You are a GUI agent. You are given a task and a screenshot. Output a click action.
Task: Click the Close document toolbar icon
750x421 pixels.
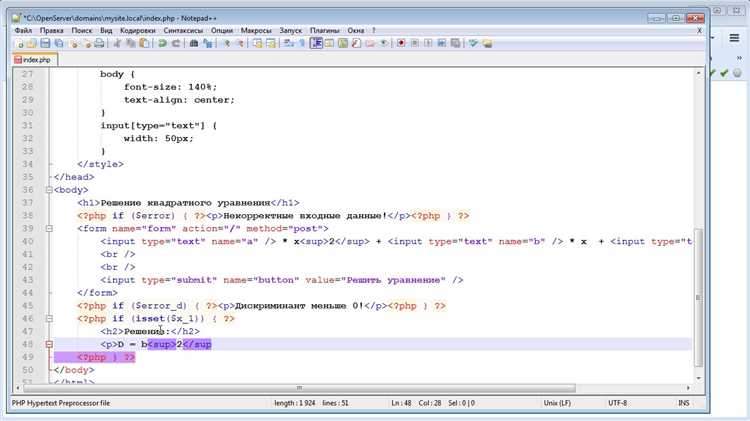74,44
